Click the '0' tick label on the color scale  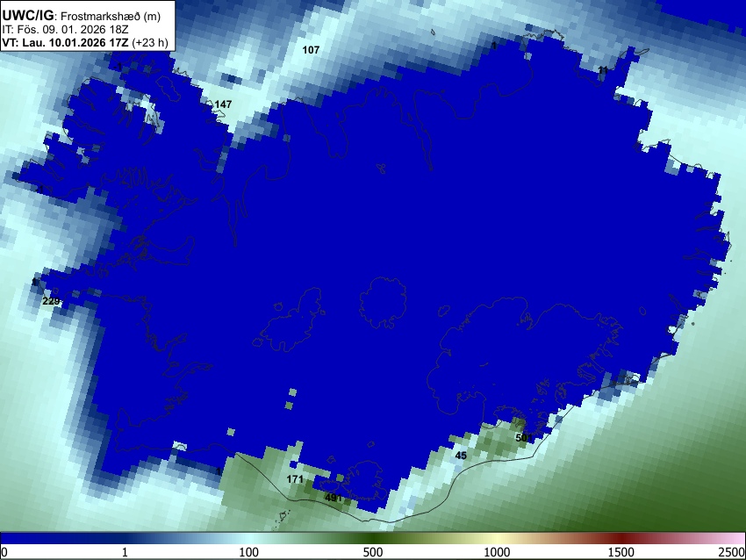click(x=4, y=552)
